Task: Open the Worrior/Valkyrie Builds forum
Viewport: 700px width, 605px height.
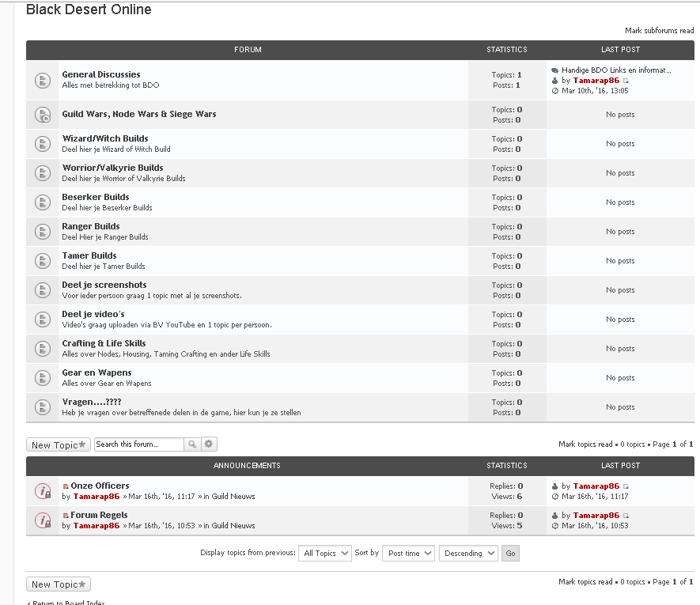Action: [x=112, y=168]
